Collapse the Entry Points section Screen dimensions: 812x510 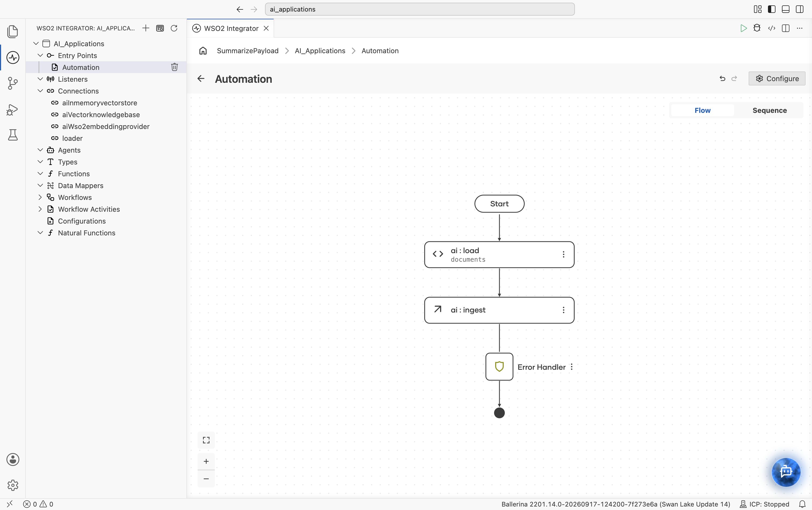(40, 55)
